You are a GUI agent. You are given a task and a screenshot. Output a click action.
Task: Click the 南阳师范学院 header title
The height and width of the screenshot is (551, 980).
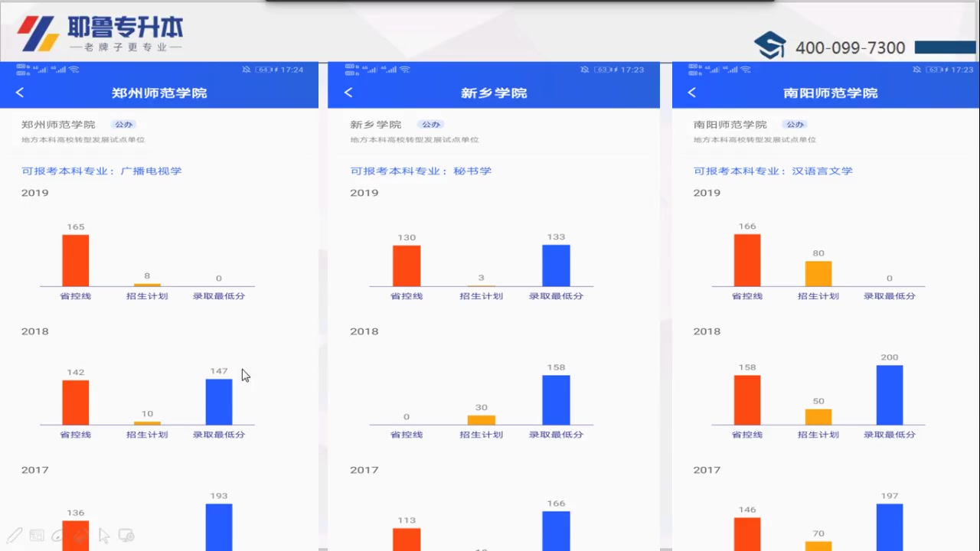point(831,93)
